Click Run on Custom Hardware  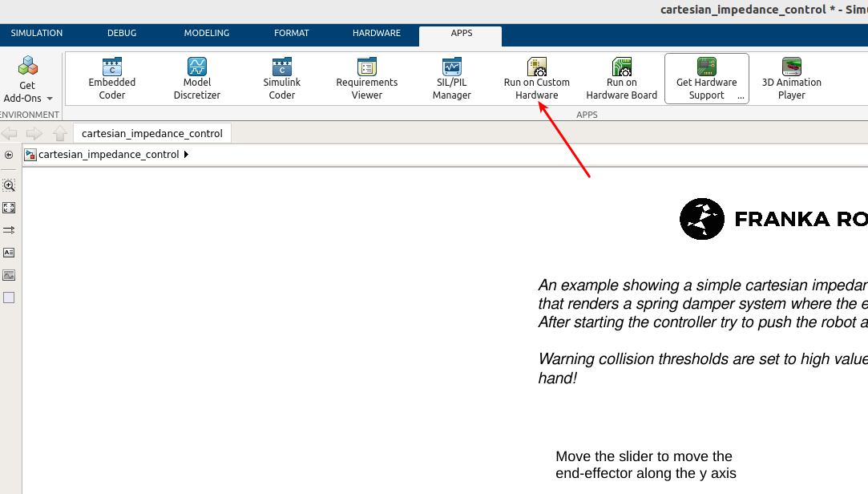(536, 79)
